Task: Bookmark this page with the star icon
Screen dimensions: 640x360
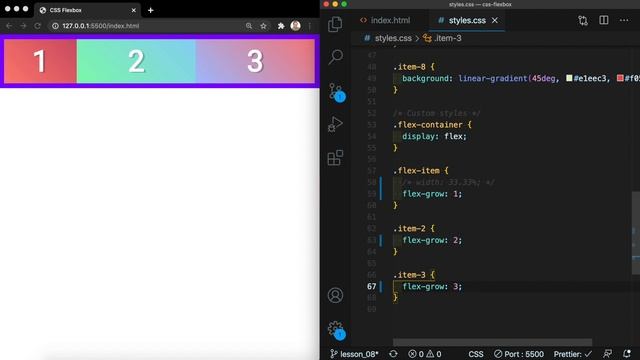Action: [263, 26]
